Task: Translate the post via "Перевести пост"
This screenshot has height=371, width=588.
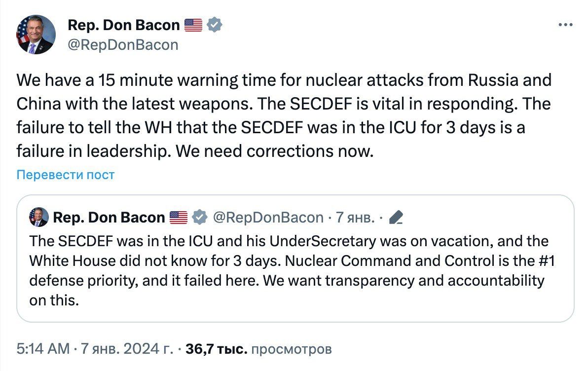Action: coord(66,175)
